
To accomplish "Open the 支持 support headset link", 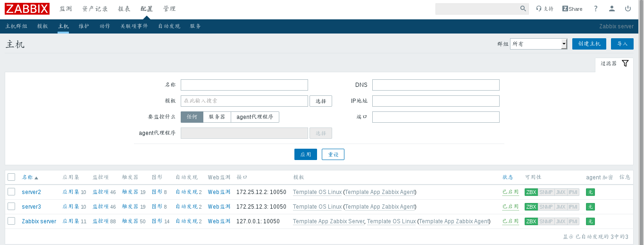I will click(x=545, y=8).
